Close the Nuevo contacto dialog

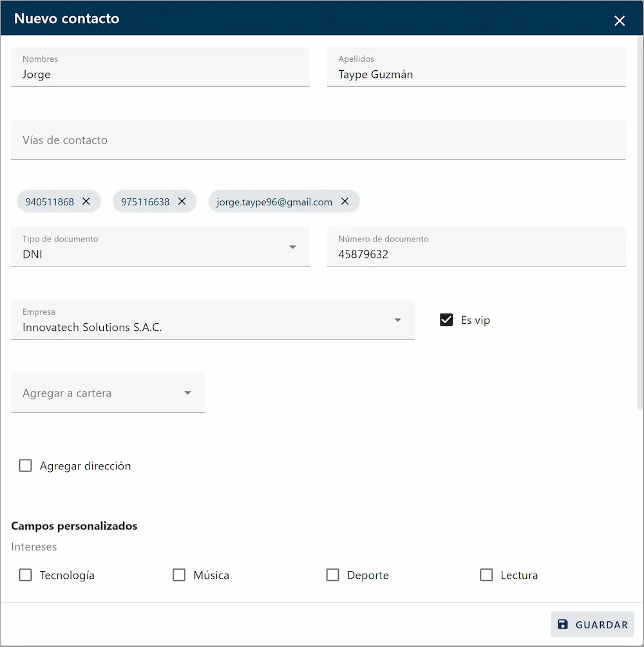click(620, 21)
